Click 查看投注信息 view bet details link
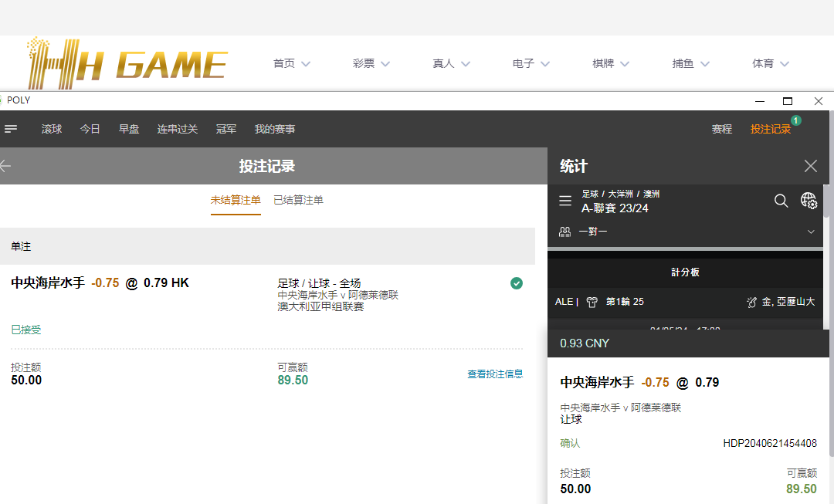834x504 pixels. click(495, 374)
